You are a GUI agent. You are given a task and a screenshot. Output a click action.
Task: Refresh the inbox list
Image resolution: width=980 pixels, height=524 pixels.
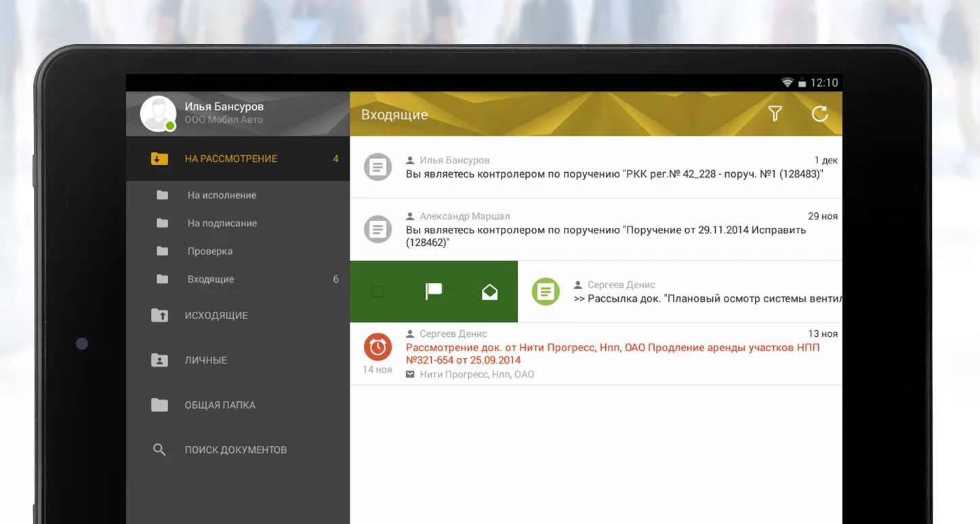pyautogui.click(x=820, y=114)
